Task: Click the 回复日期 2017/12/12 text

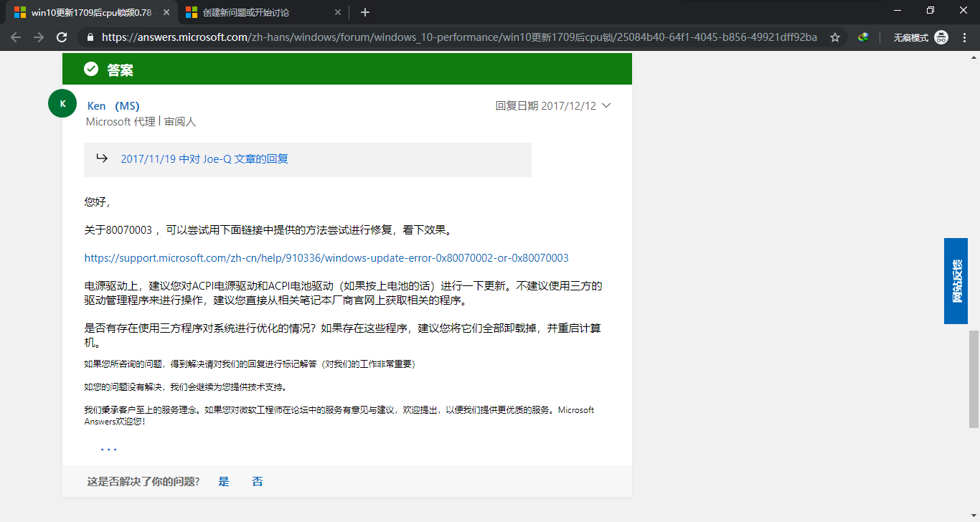Action: pyautogui.click(x=546, y=105)
